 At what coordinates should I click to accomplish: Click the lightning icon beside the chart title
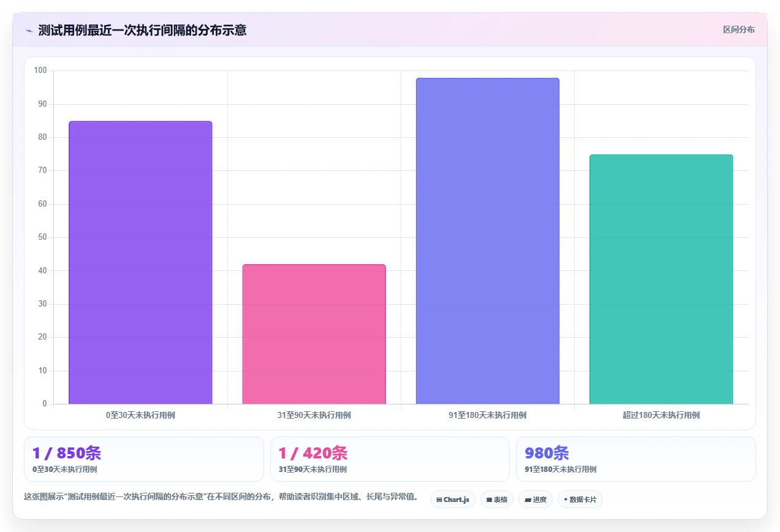coord(29,31)
